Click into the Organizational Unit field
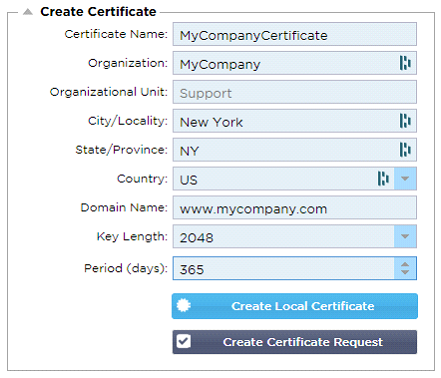441x378 pixels. click(x=295, y=92)
